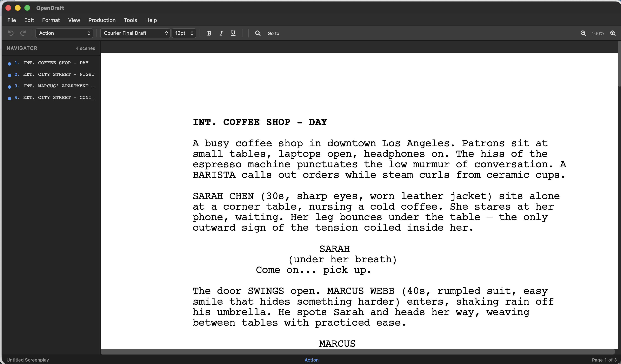The height and width of the screenshot is (364, 621).
Task: Zoom out using the zoom-out icon
Action: pyautogui.click(x=583, y=33)
